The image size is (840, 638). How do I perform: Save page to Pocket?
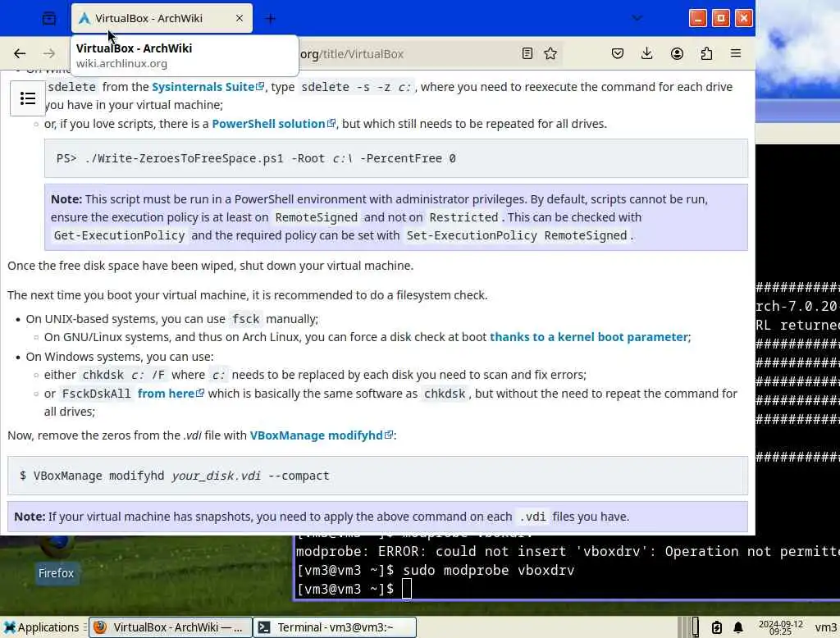(618, 53)
